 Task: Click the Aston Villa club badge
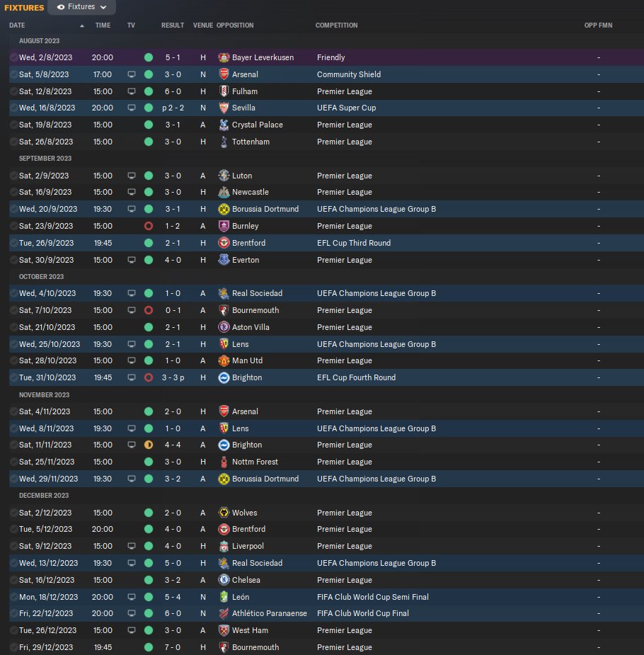pyautogui.click(x=224, y=327)
